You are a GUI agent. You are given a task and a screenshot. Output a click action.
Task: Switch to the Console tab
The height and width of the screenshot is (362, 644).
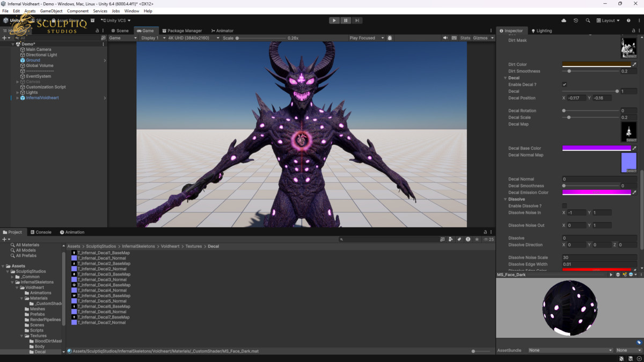[x=41, y=232]
